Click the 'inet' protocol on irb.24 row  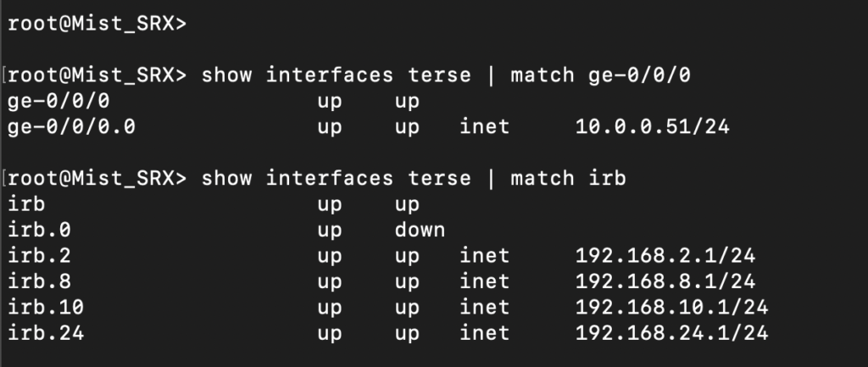click(484, 332)
